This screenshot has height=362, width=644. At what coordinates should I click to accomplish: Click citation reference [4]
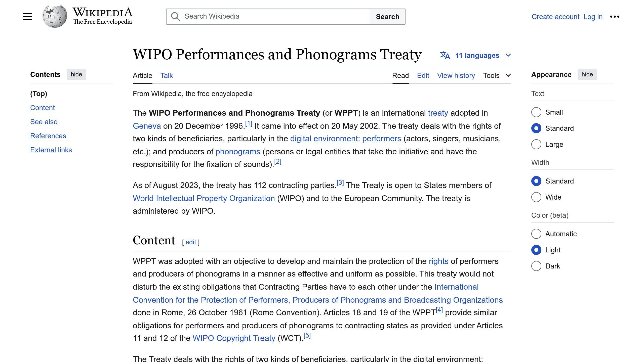(439, 310)
